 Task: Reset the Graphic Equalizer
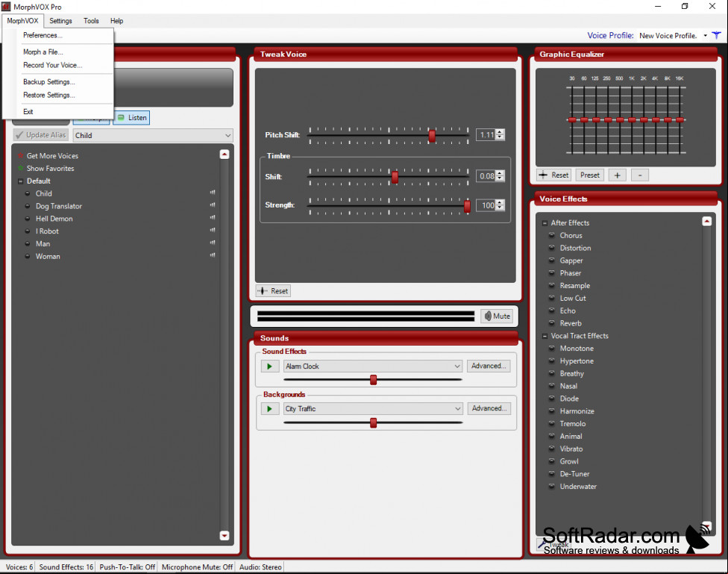pyautogui.click(x=554, y=175)
